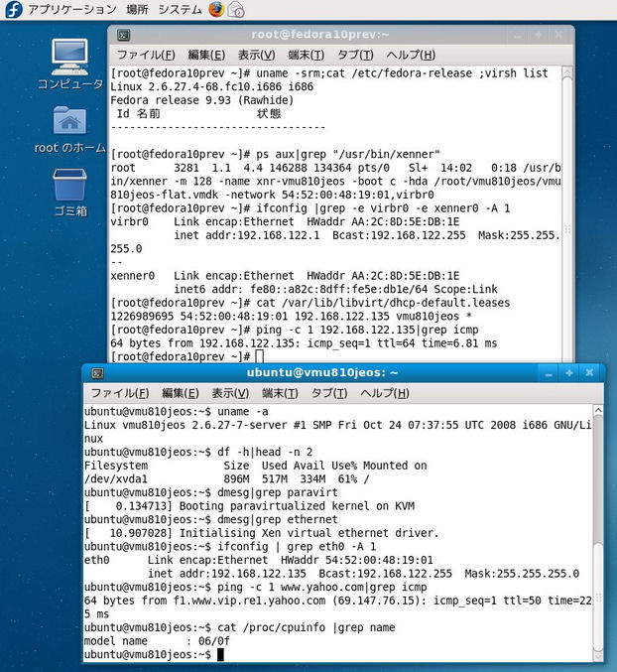Click 'cat /proc/cpuinfo |grep name' command line

coord(240,627)
